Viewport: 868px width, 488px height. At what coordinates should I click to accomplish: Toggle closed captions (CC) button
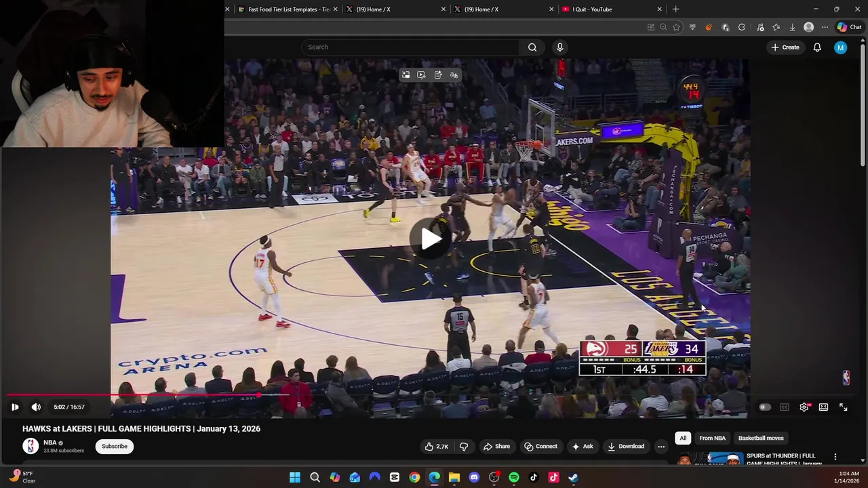(x=785, y=407)
